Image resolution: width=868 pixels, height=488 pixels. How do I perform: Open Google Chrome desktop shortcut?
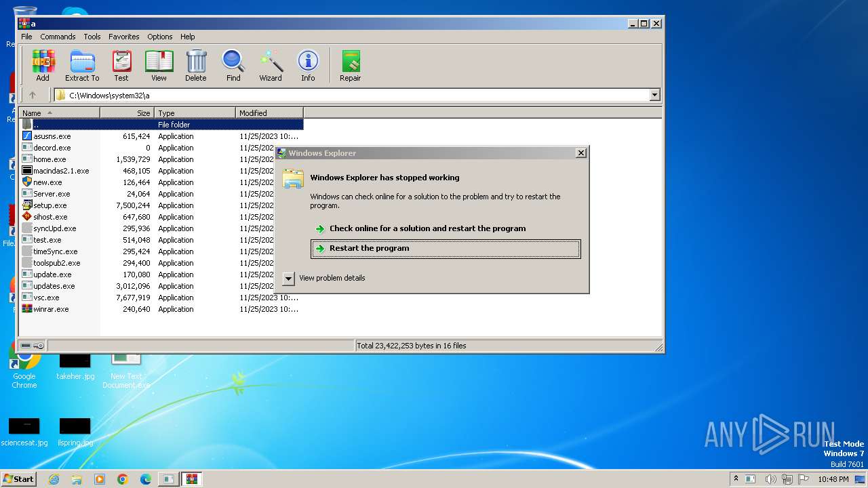(24, 366)
